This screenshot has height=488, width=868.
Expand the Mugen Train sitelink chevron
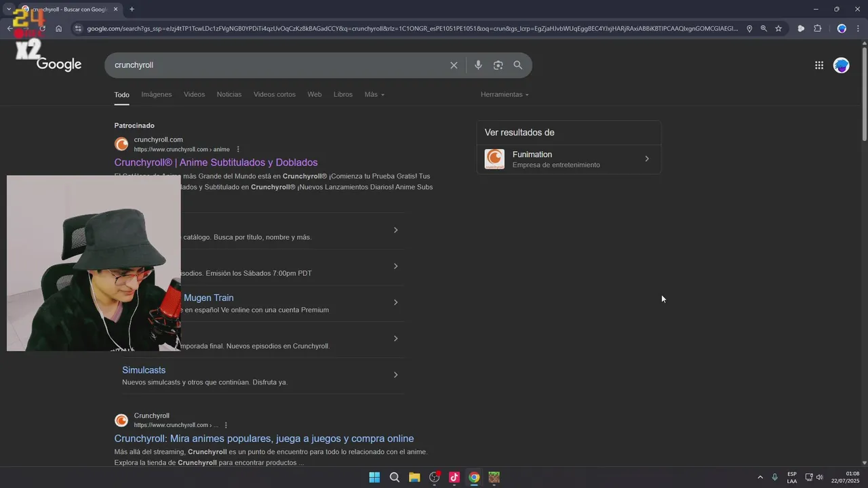[x=396, y=302]
